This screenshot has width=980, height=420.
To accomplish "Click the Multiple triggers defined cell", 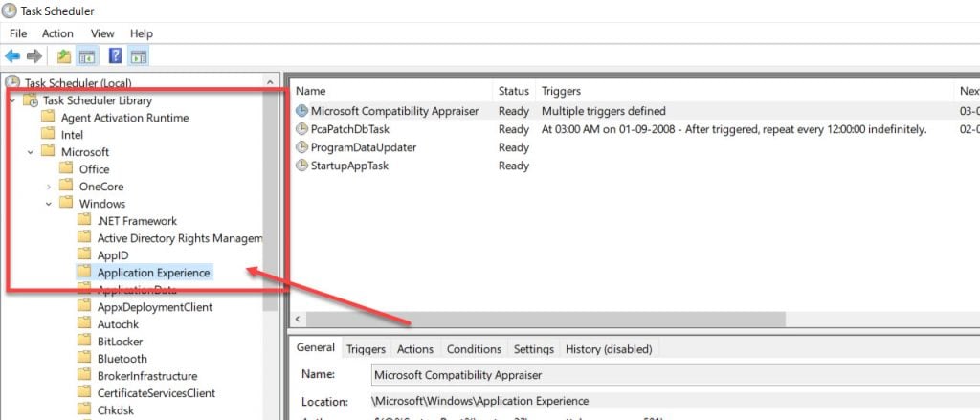I will (x=603, y=111).
